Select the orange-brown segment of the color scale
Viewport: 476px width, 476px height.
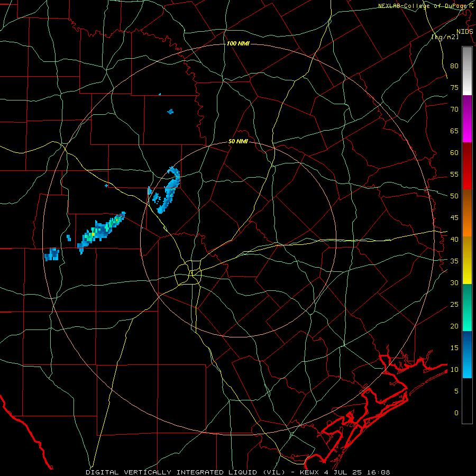pyautogui.click(x=467, y=213)
